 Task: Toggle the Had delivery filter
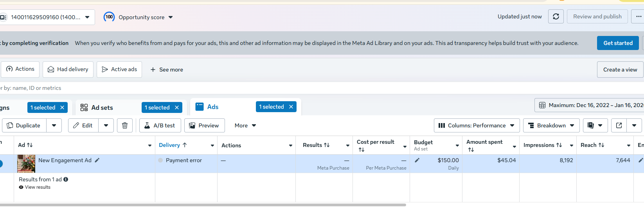68,69
